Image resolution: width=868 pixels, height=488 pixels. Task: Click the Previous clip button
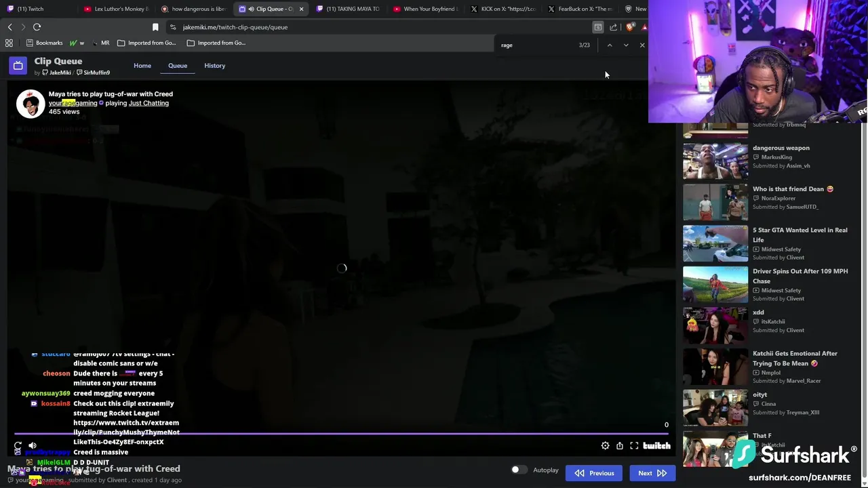[593, 473]
